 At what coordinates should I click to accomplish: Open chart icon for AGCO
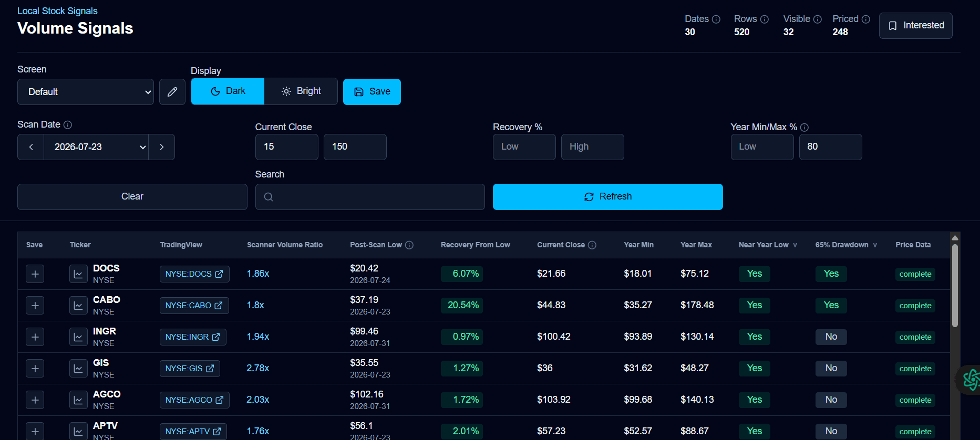78,400
